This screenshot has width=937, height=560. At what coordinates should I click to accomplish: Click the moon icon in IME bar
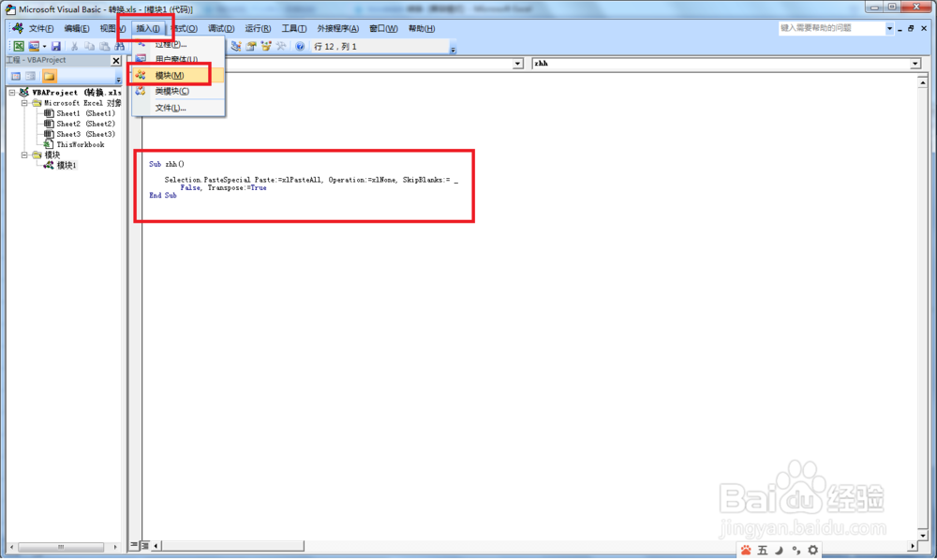(780, 551)
